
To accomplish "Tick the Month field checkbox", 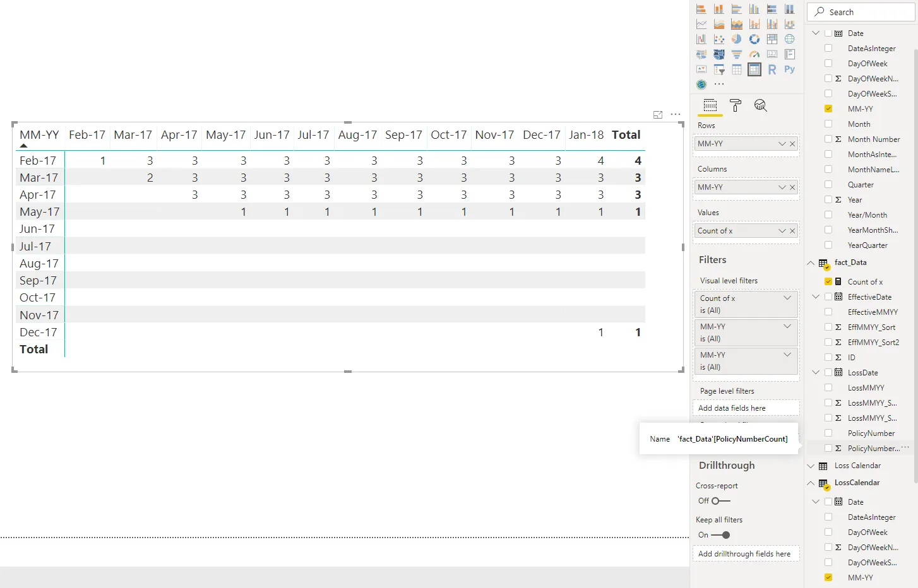I will [x=828, y=124].
